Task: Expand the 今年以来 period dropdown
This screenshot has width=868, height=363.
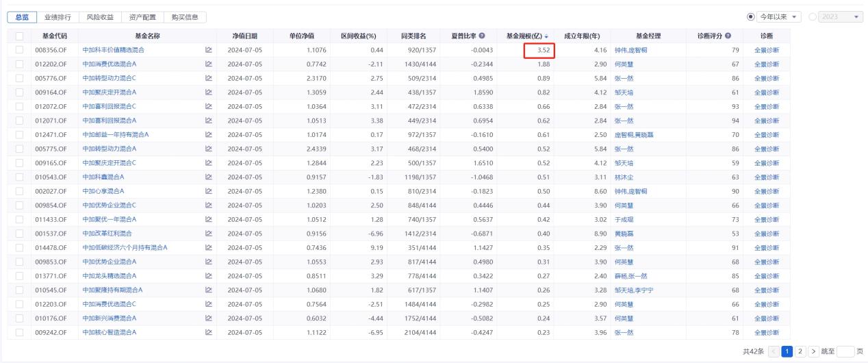Action: 794,16
